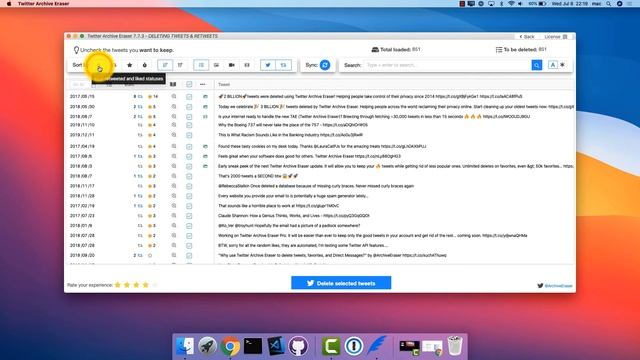Open media icon on 2017/05/15 row
640x360 pixels.
click(205, 97)
